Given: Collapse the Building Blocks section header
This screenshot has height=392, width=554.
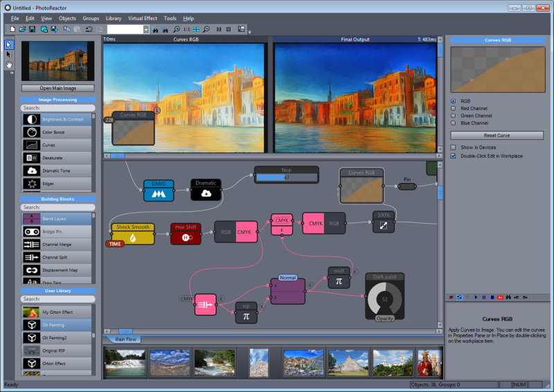Looking at the screenshot, I should tap(57, 199).
